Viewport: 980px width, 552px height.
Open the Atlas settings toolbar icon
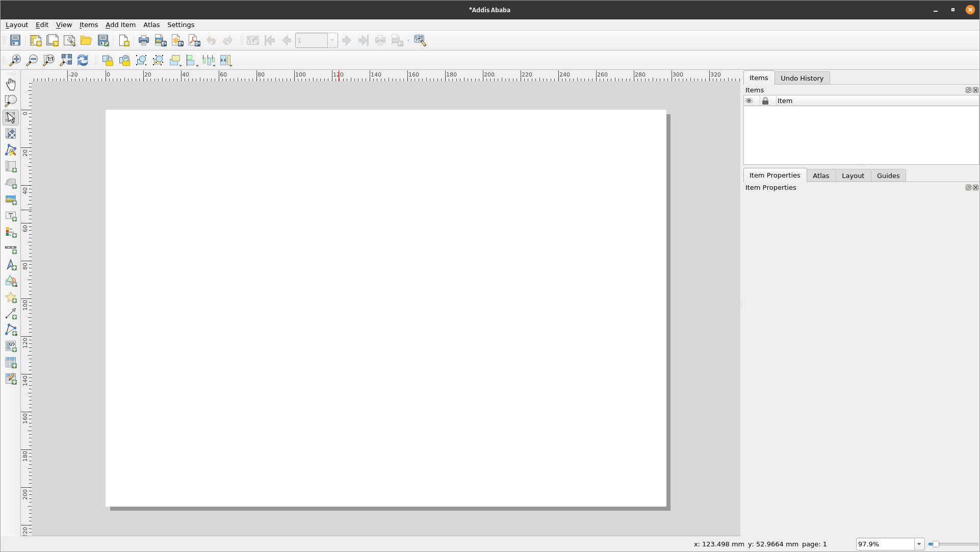[420, 40]
